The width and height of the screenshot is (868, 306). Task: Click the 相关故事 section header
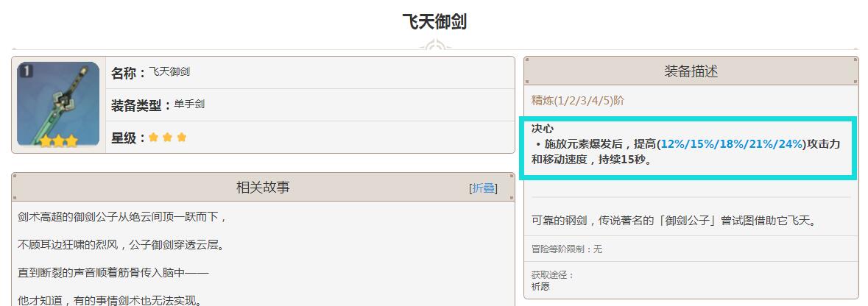click(263, 188)
